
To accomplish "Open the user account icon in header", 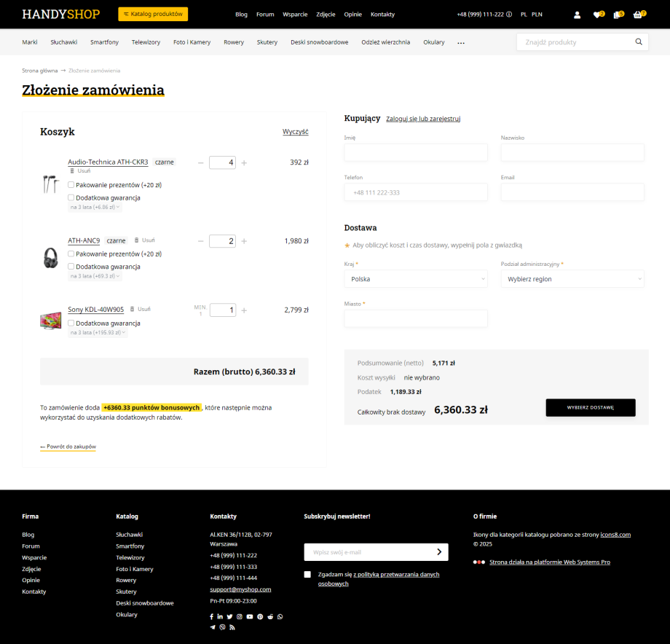I will point(577,15).
